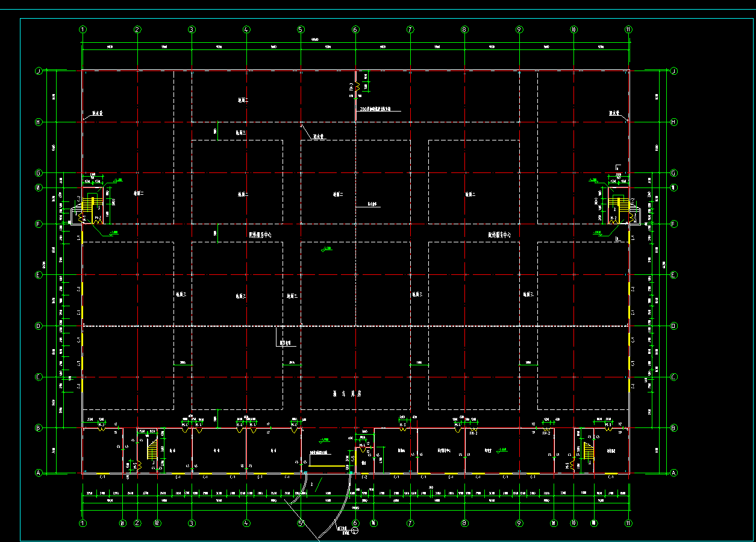Click axis bubble 6 in the top row
Image resolution: width=756 pixels, height=542 pixels.
point(355,29)
